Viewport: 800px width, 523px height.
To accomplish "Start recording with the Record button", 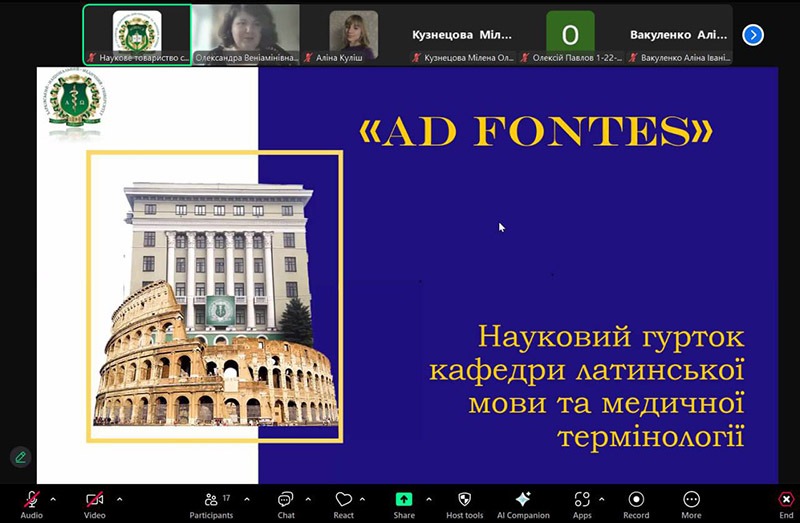I will 636,502.
